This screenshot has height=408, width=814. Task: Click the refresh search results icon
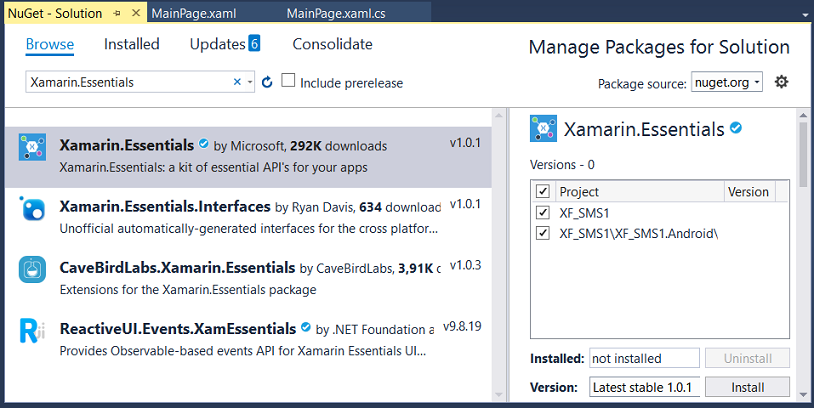tap(267, 82)
